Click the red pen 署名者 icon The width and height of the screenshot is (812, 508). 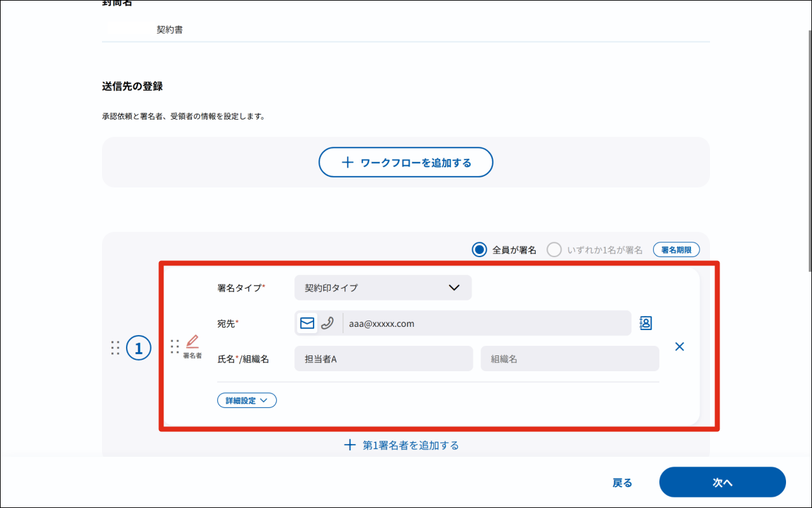pos(192,343)
